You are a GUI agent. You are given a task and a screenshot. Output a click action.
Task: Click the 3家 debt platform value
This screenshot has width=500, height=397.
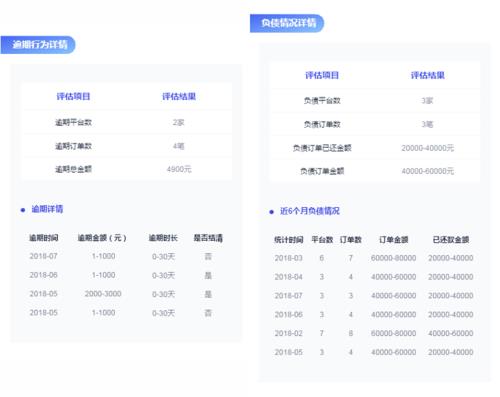tap(427, 101)
